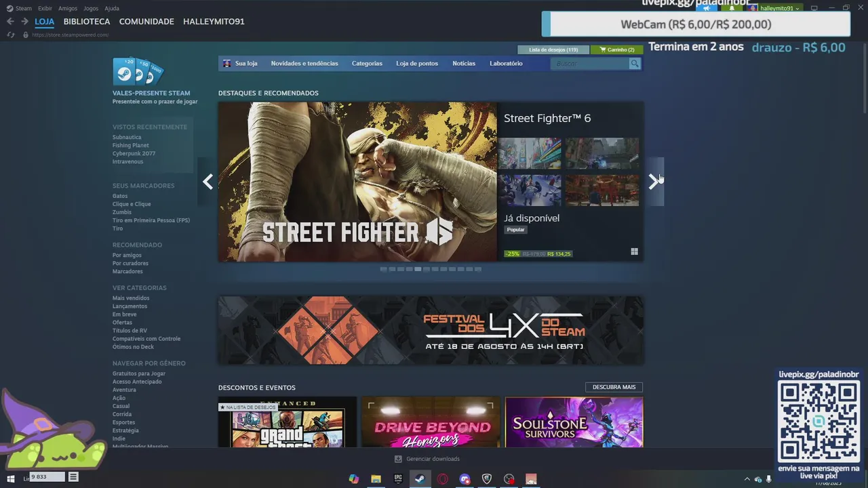Show next featured game carousel arrow
The width and height of the screenshot is (868, 488).
(x=654, y=182)
